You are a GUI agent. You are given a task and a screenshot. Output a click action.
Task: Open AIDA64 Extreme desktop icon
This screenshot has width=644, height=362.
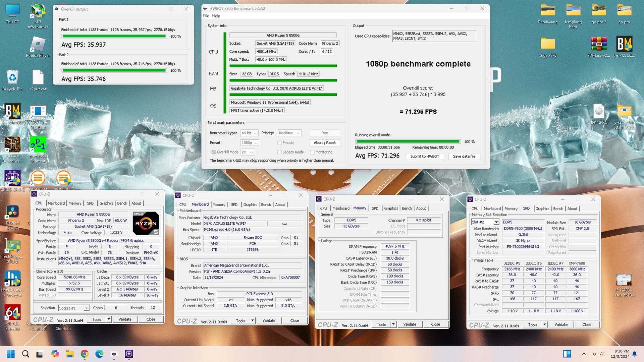12,317
